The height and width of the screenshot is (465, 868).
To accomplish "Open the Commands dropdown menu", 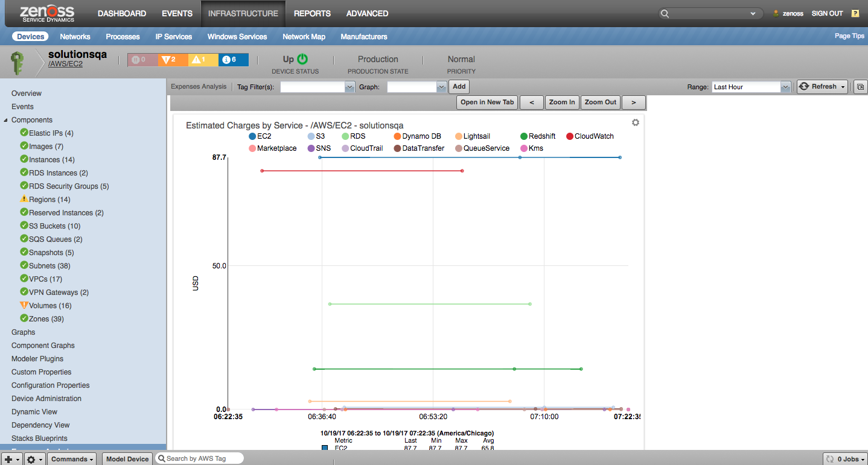I will pos(72,459).
